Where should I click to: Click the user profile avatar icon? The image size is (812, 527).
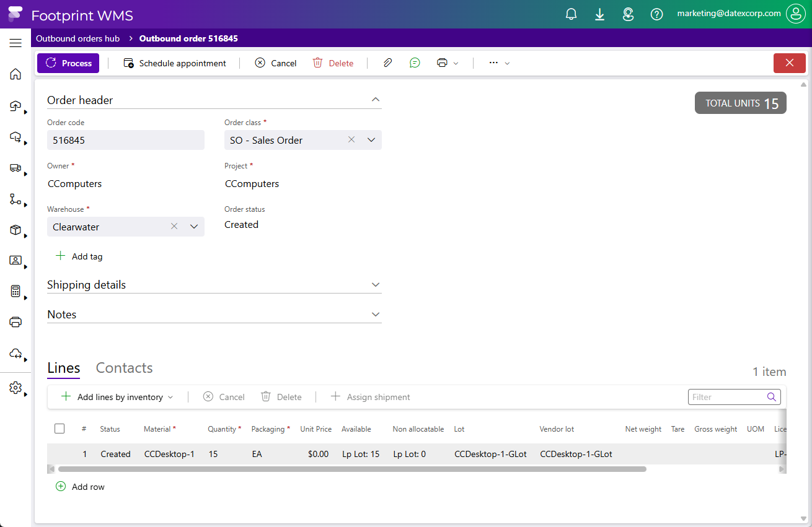point(795,14)
